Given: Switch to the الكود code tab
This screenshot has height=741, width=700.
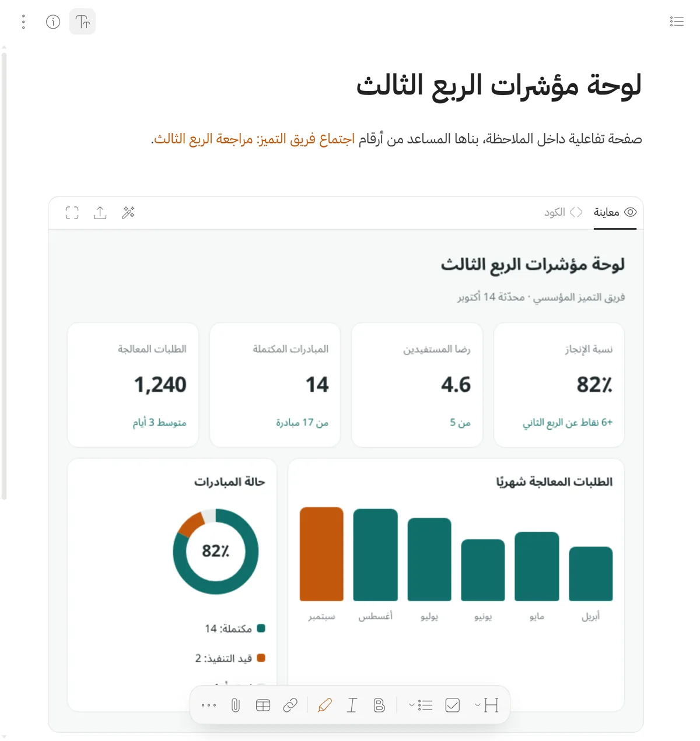Looking at the screenshot, I should pos(563,212).
